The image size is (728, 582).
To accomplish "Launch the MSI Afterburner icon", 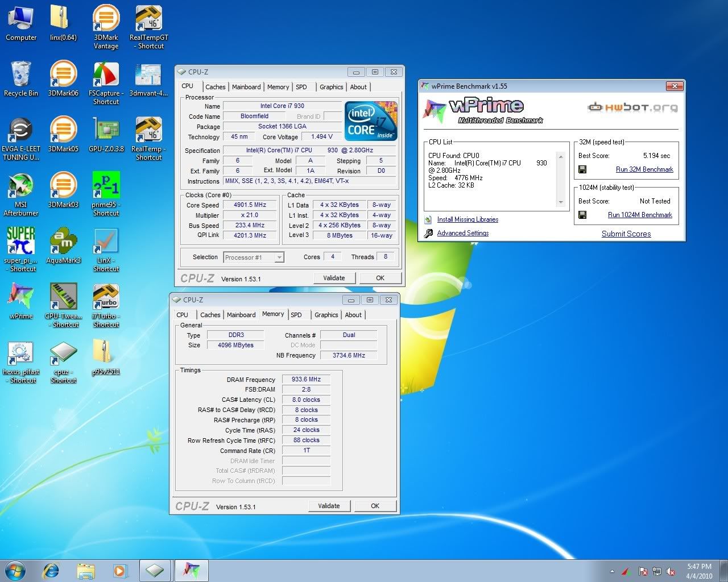I will 21,194.
